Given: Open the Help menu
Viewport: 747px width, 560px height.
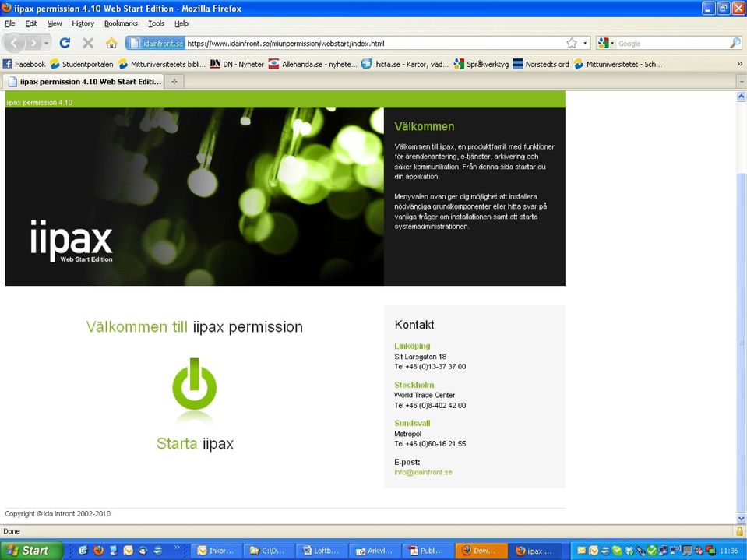Looking at the screenshot, I should [181, 23].
